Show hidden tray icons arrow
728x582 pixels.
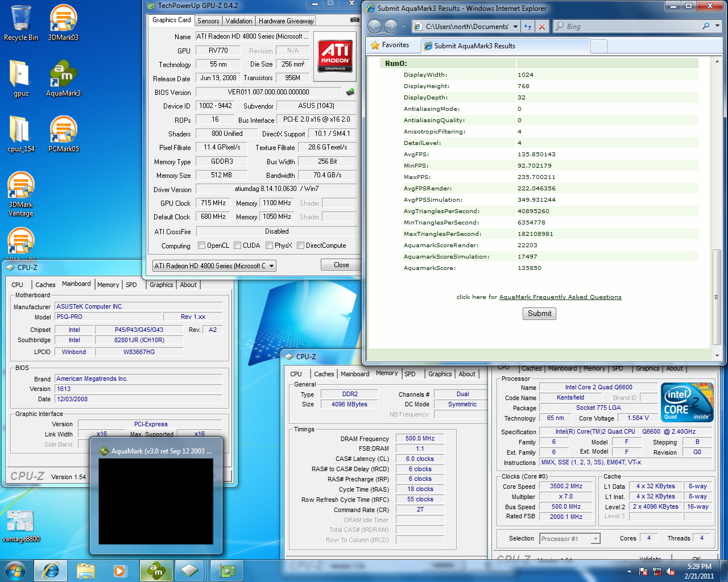[x=629, y=571]
